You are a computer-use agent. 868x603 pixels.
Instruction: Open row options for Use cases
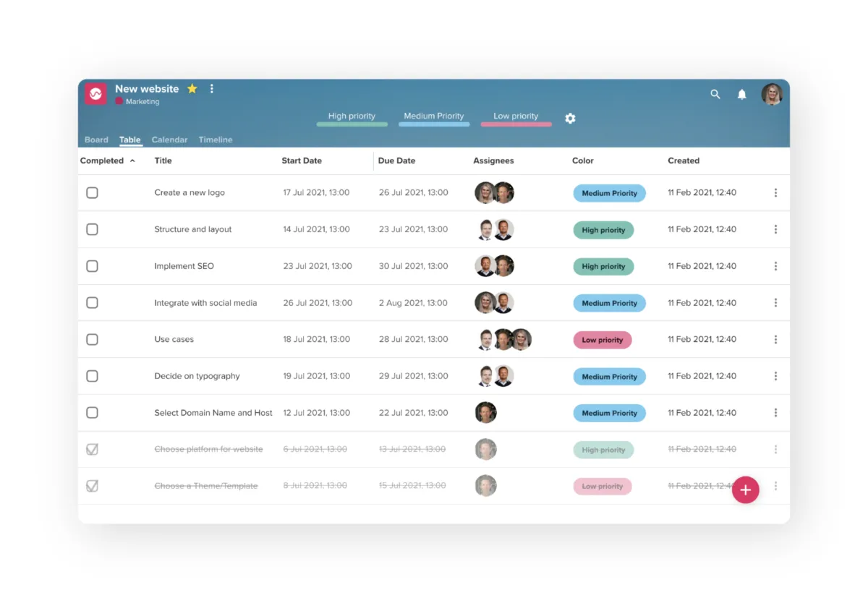tap(775, 339)
